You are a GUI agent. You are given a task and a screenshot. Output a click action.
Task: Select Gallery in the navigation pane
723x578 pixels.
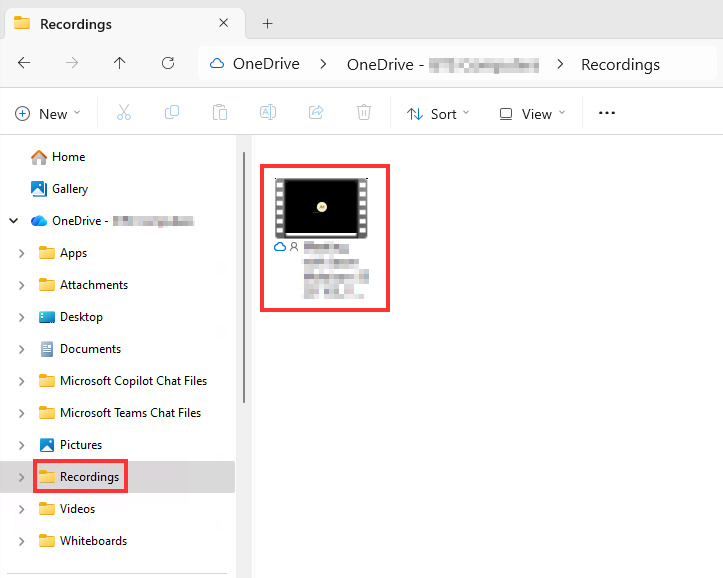pyautogui.click(x=69, y=189)
